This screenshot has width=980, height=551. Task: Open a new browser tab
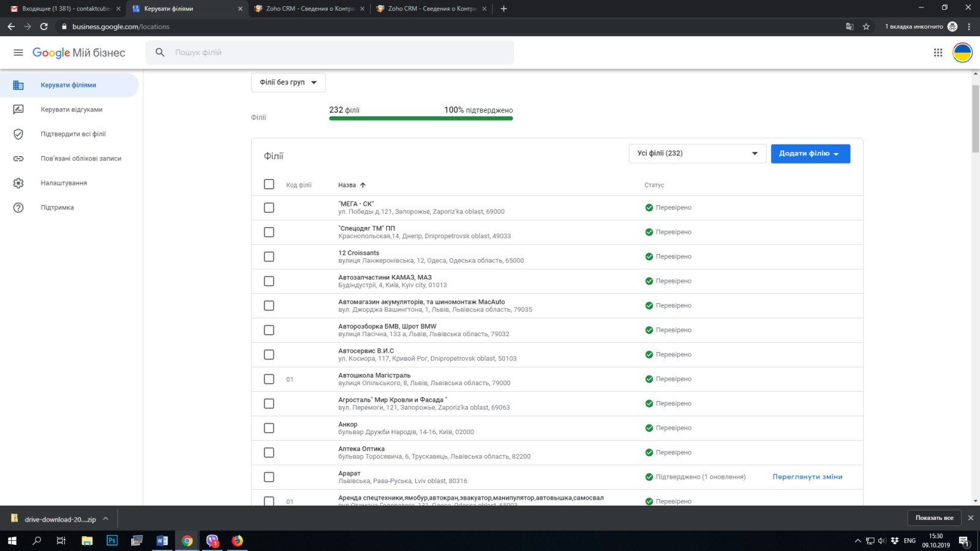pyautogui.click(x=503, y=9)
